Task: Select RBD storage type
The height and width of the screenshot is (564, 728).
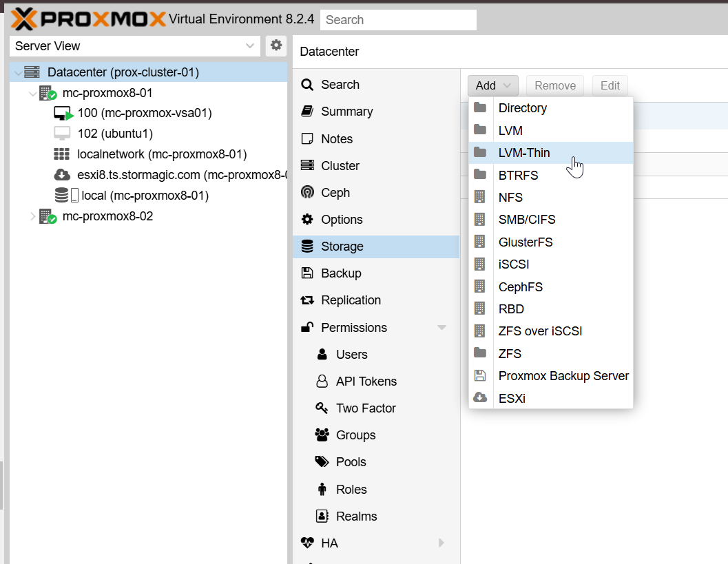Action: 550,309
